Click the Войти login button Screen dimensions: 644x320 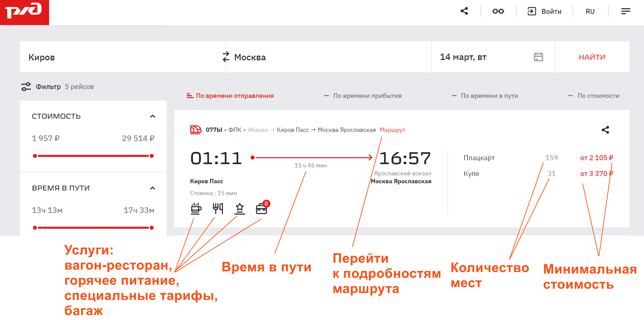(544, 12)
